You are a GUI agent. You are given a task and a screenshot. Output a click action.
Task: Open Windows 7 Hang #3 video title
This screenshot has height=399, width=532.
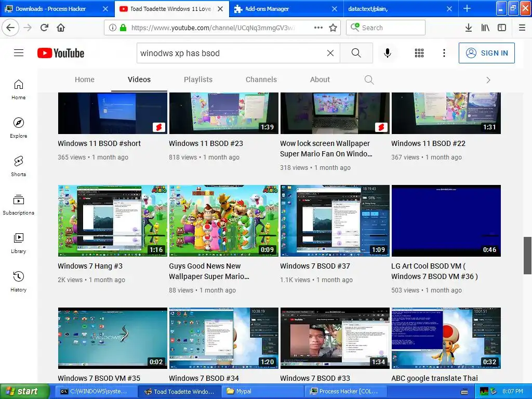90,266
